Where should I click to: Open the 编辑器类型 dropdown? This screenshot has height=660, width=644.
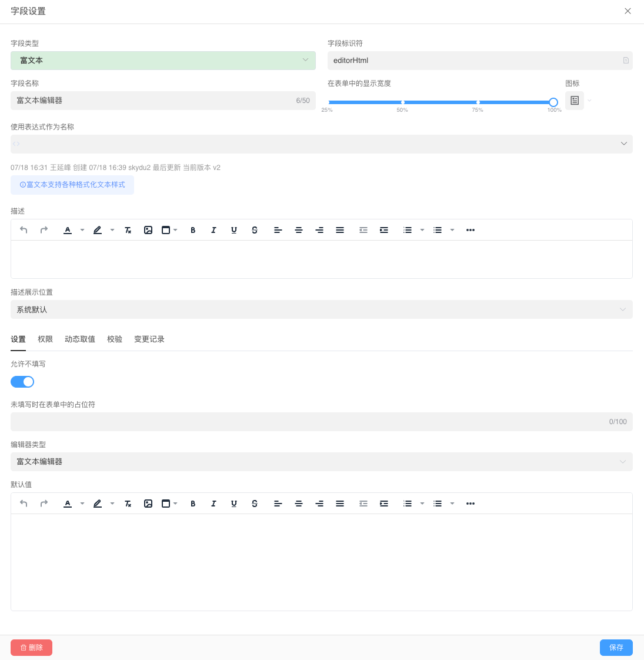[321, 462]
